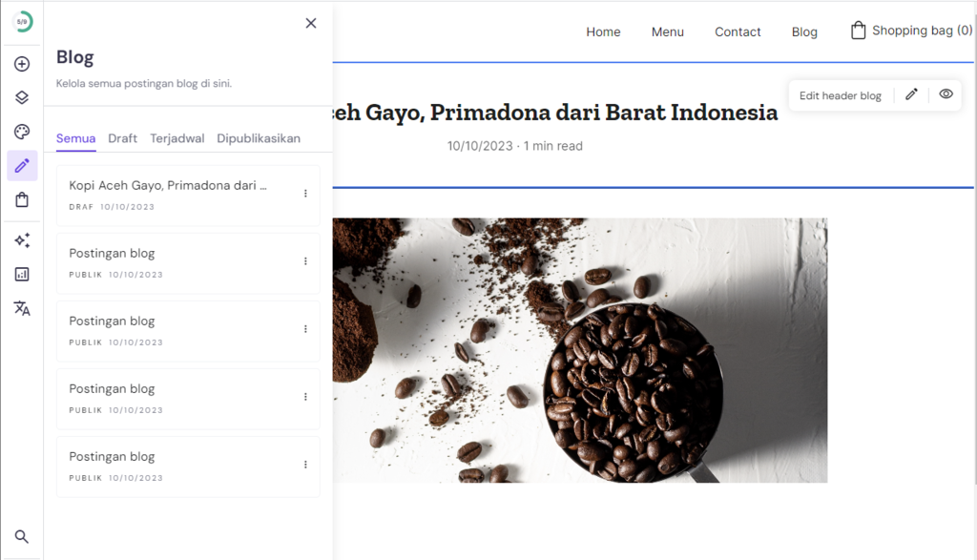977x560 pixels.
Task: Open the Online Store bag icon
Action: [x=21, y=199]
